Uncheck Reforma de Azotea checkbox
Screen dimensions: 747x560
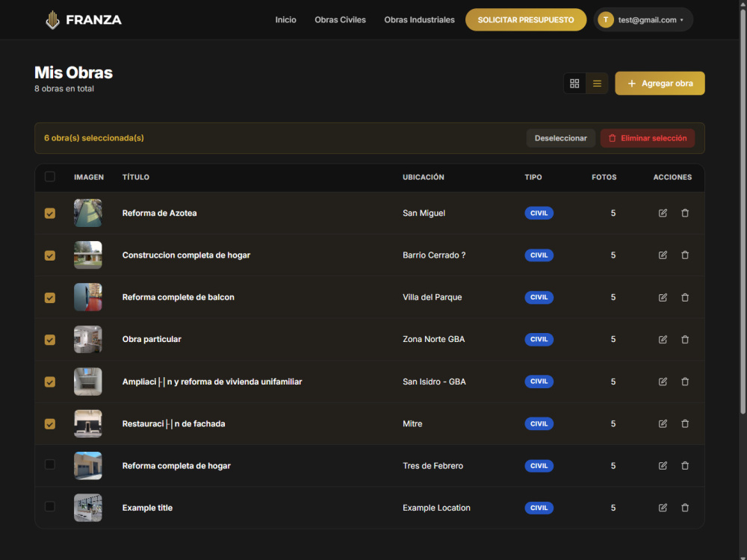click(49, 214)
